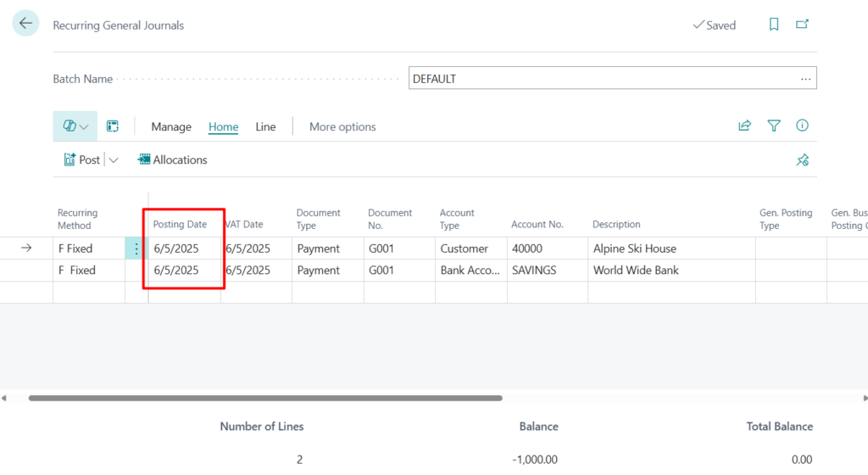The width and height of the screenshot is (868, 475).
Task: Expand the Post dropdown arrow
Action: pos(114,159)
